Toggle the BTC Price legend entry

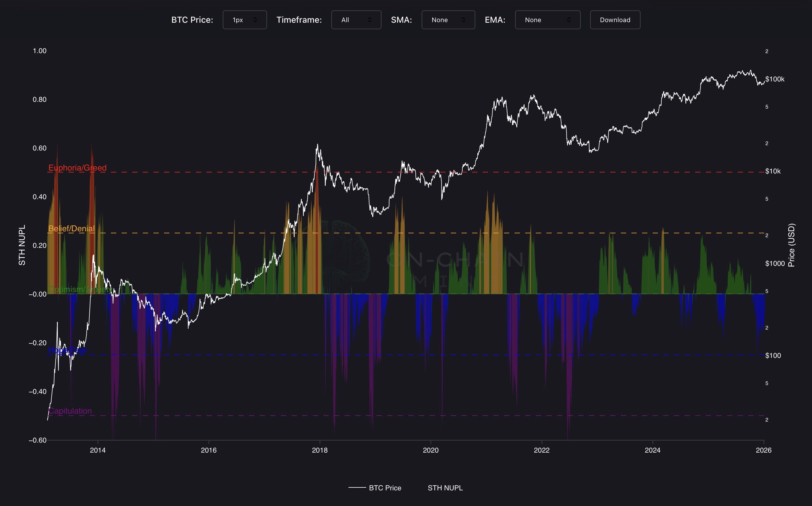coord(385,488)
